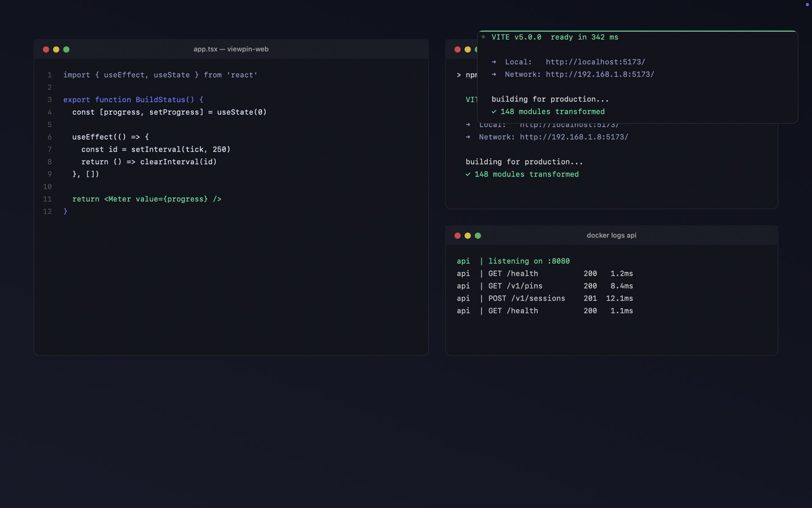Viewport: 812px width, 508px height.
Task: Open the localhost:5173 Local URL in the popup
Action: coord(595,62)
